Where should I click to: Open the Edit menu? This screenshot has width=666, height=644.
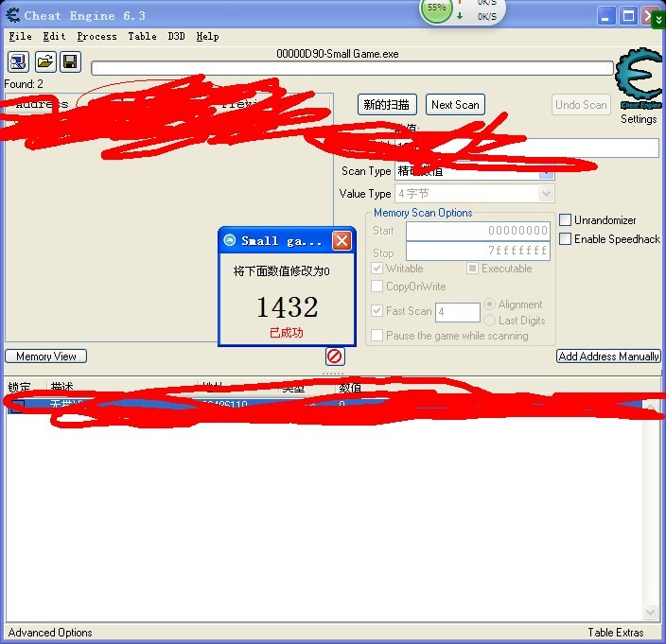[54, 37]
